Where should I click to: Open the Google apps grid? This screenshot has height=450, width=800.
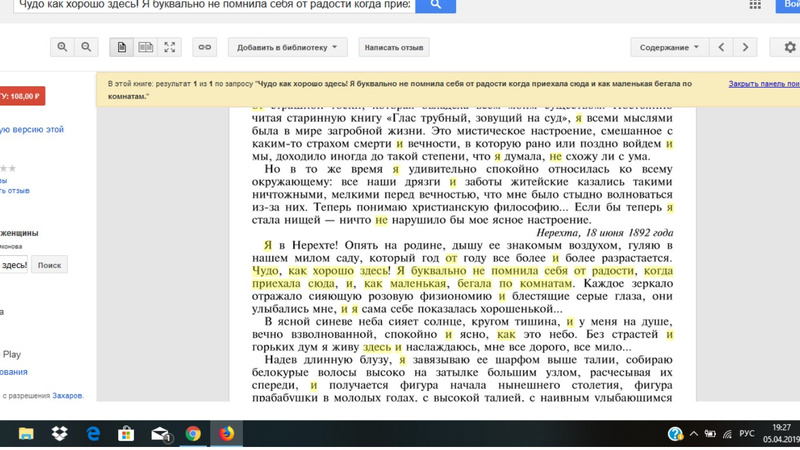755,5
